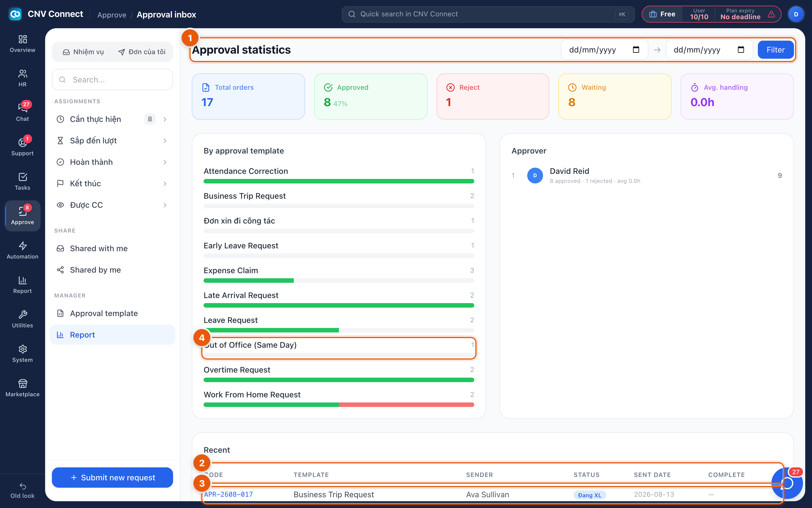Open the HR module icon
This screenshot has width=812, height=508.
coord(23,78)
